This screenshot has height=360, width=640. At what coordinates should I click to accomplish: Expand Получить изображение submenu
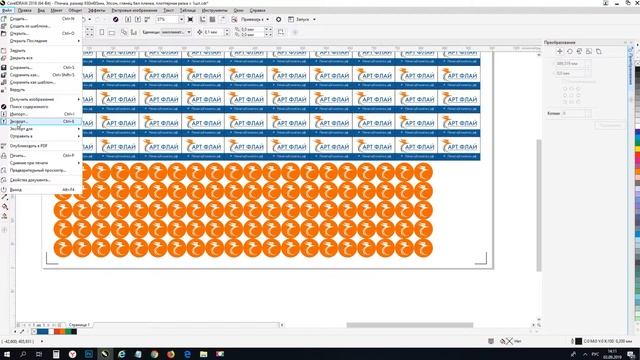(x=41, y=99)
